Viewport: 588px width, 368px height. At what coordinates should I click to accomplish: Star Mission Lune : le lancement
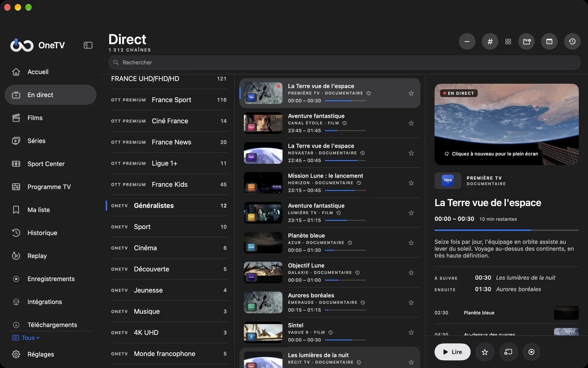pos(411,183)
